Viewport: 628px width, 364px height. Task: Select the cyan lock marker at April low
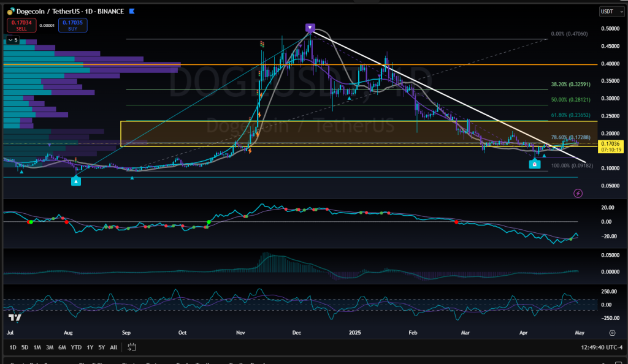pyautogui.click(x=535, y=164)
